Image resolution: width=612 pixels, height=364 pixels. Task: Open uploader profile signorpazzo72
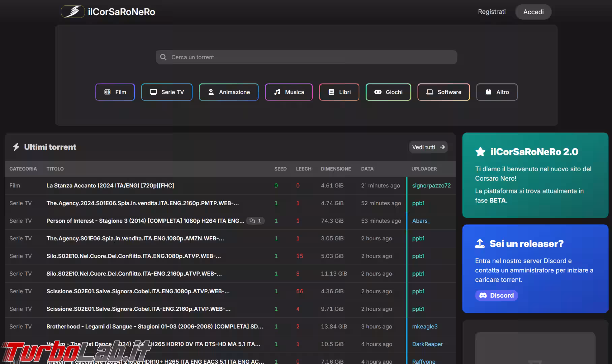[x=431, y=186]
